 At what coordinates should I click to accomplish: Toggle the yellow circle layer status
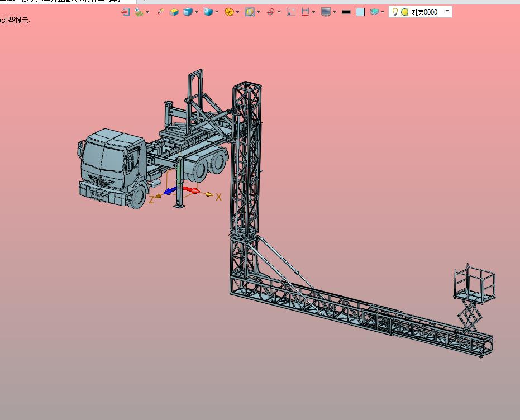pyautogui.click(x=404, y=12)
